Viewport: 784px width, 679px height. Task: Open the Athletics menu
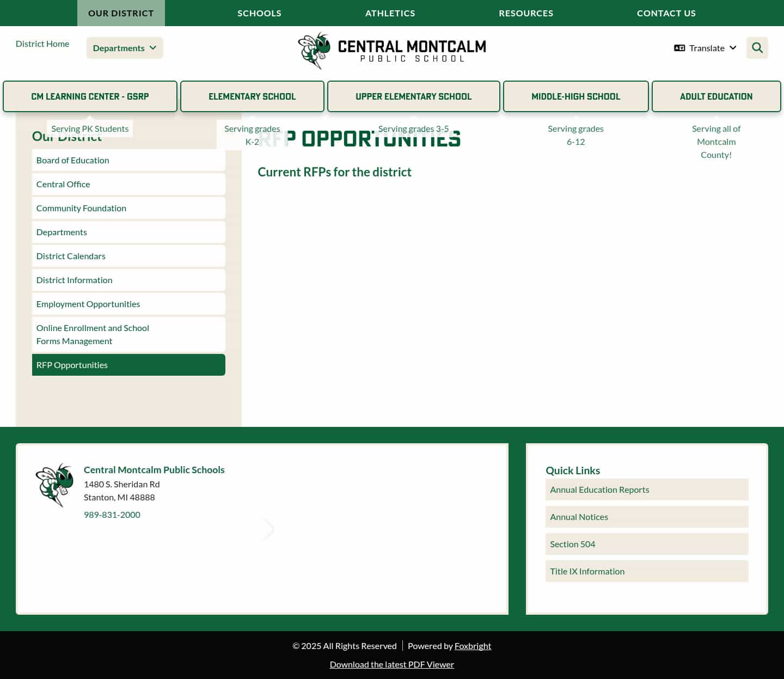tap(390, 13)
